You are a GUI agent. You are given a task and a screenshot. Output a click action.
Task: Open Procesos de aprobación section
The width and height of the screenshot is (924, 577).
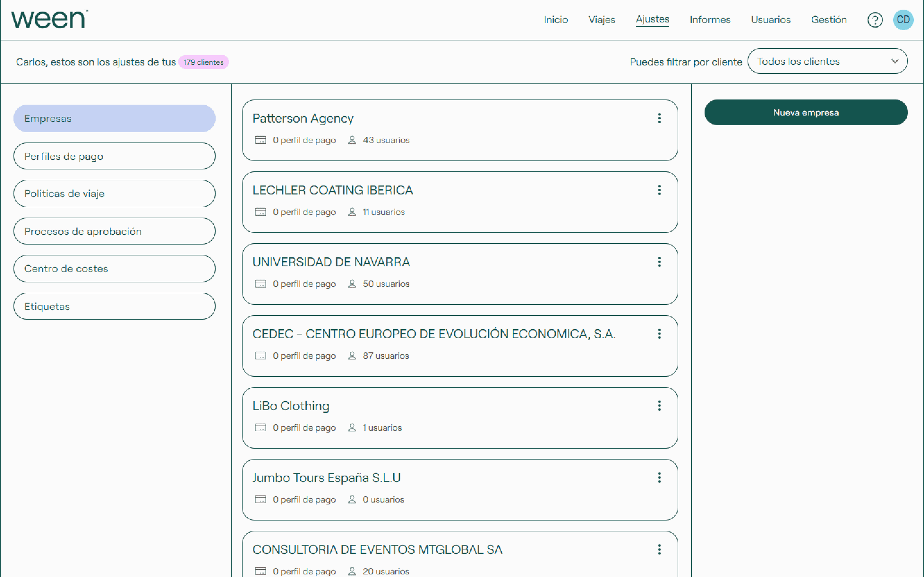point(114,231)
